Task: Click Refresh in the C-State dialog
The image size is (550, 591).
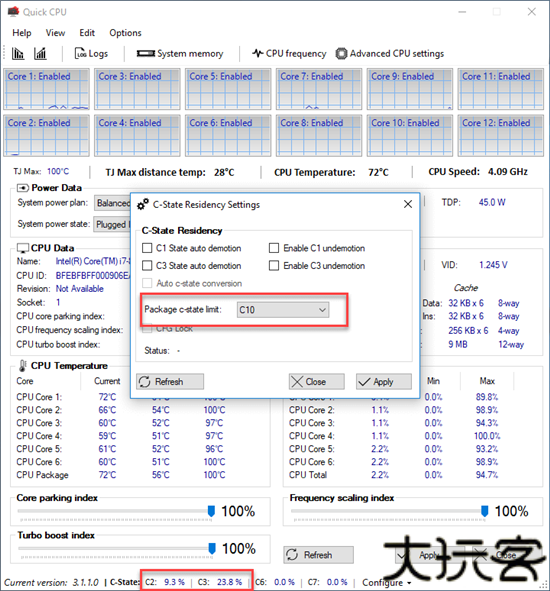Action: pyautogui.click(x=170, y=381)
